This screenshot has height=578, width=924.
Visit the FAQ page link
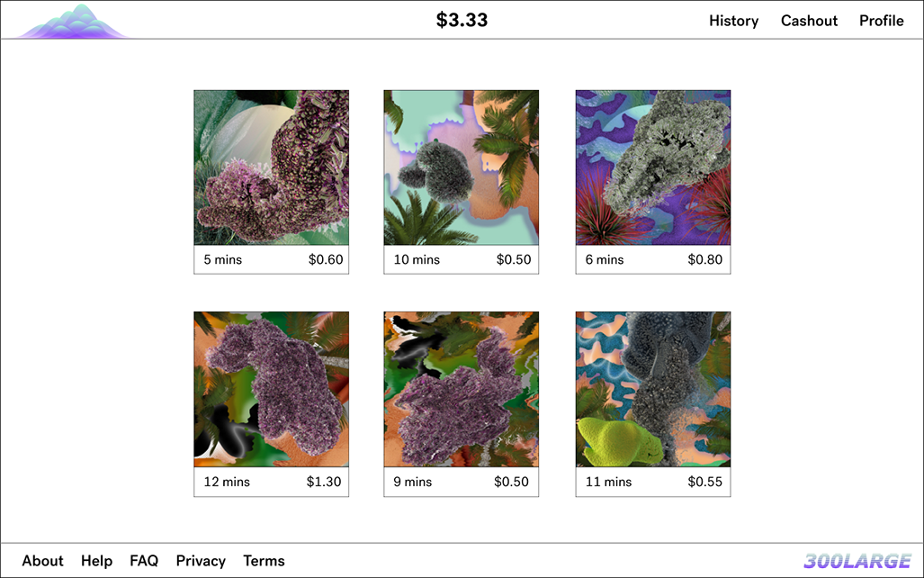[x=144, y=561]
